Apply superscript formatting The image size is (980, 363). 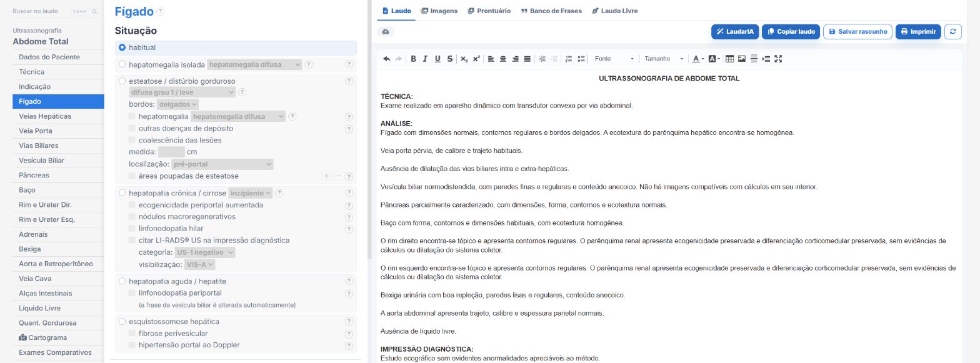click(476, 59)
